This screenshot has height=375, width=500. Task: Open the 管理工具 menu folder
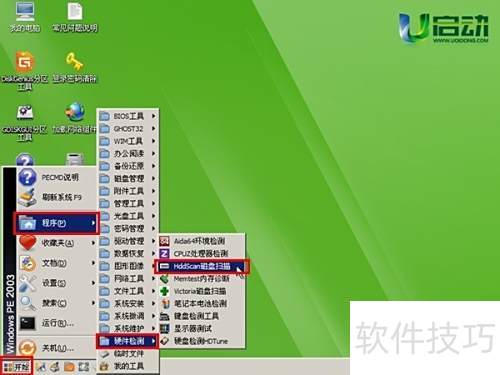128,204
